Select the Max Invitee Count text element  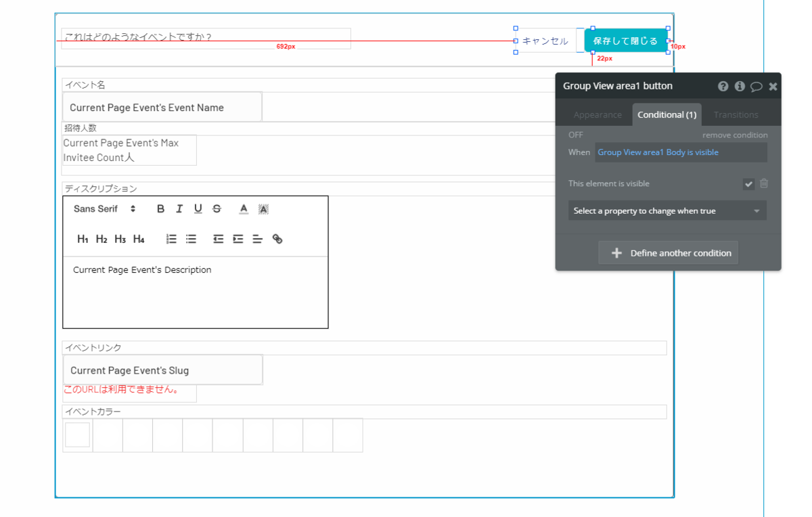coord(129,150)
